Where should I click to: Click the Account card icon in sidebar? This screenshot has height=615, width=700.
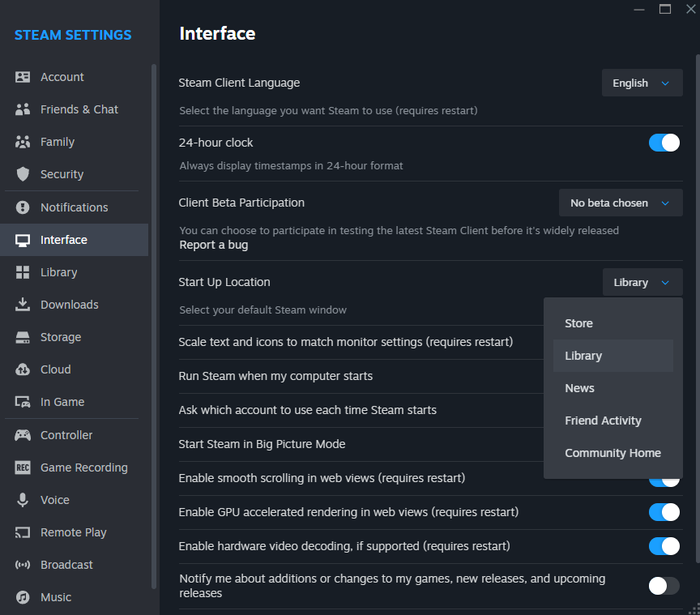23,77
